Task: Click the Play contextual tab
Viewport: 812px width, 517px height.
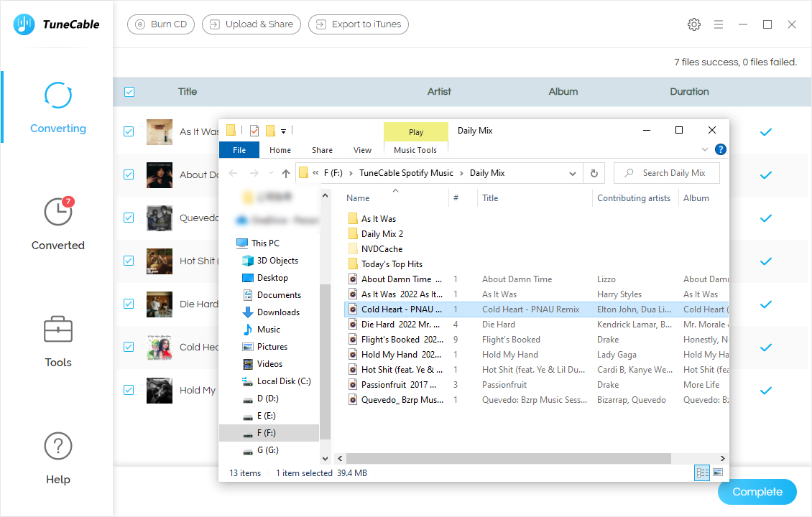Action: [x=416, y=132]
